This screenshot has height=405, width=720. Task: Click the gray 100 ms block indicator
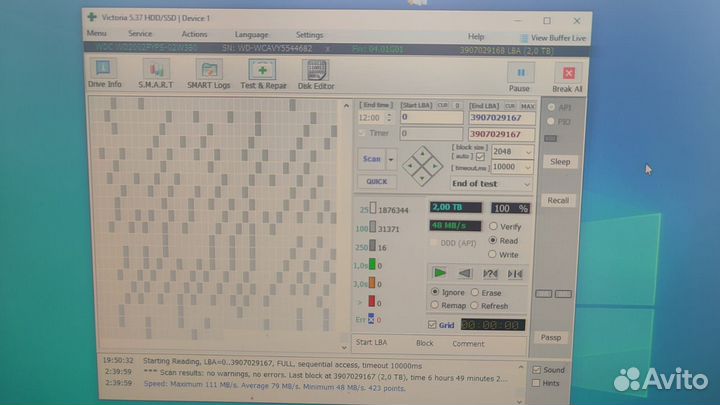click(x=373, y=227)
